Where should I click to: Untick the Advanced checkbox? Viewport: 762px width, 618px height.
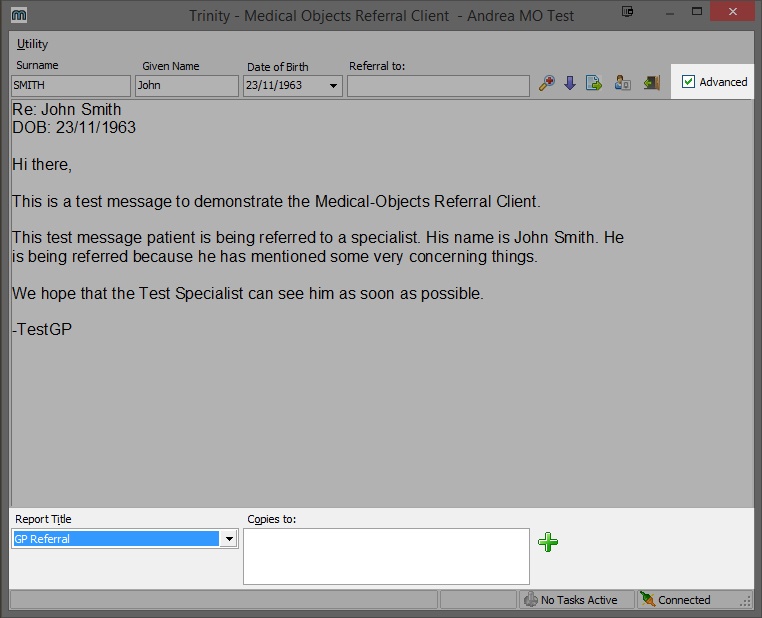tap(688, 82)
